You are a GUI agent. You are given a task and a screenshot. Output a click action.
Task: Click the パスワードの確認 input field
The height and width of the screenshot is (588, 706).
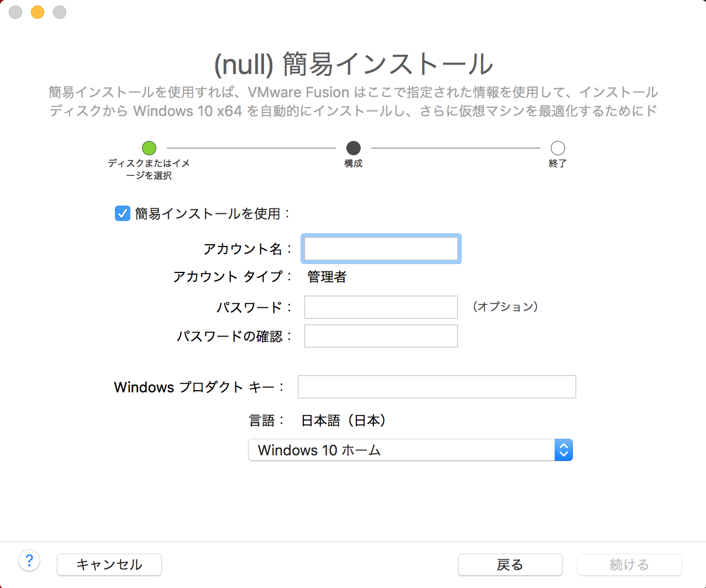click(x=381, y=336)
